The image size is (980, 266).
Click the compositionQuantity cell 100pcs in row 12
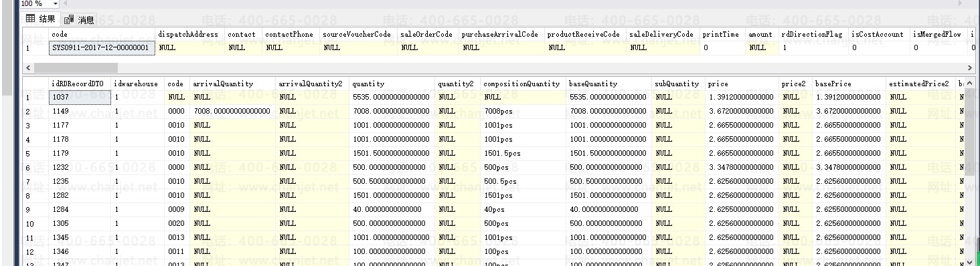pos(523,251)
